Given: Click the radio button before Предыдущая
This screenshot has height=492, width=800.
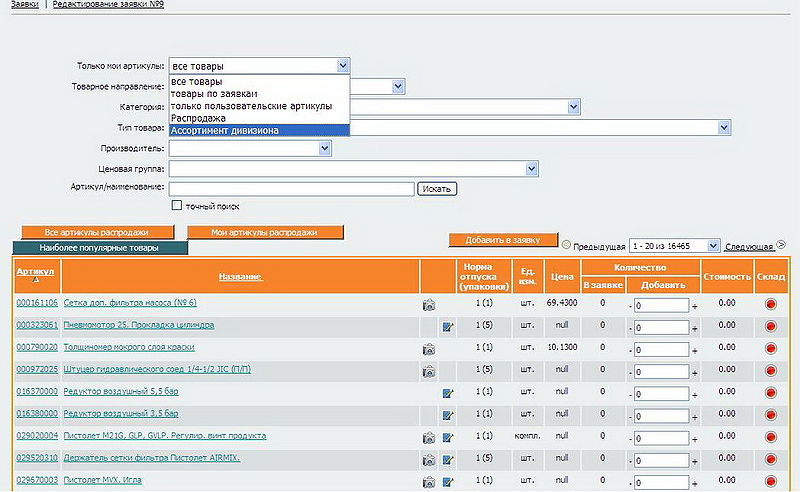Looking at the screenshot, I should 567,245.
